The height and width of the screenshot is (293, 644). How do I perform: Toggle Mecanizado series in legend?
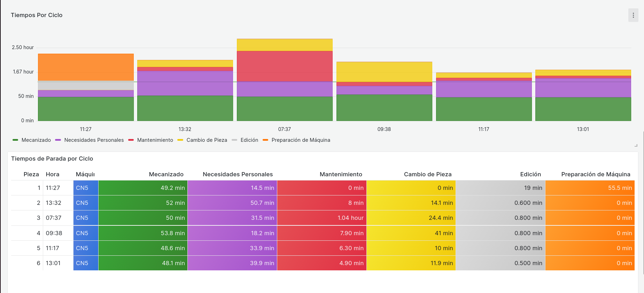pos(36,140)
